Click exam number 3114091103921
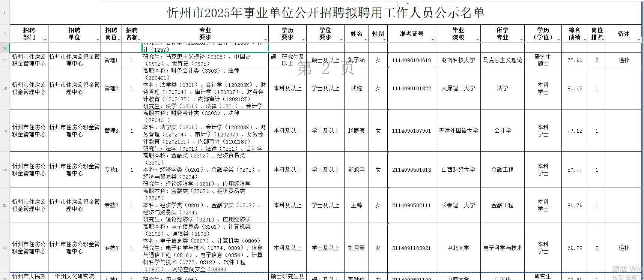This screenshot has height=280, width=644. pyautogui.click(x=411, y=248)
